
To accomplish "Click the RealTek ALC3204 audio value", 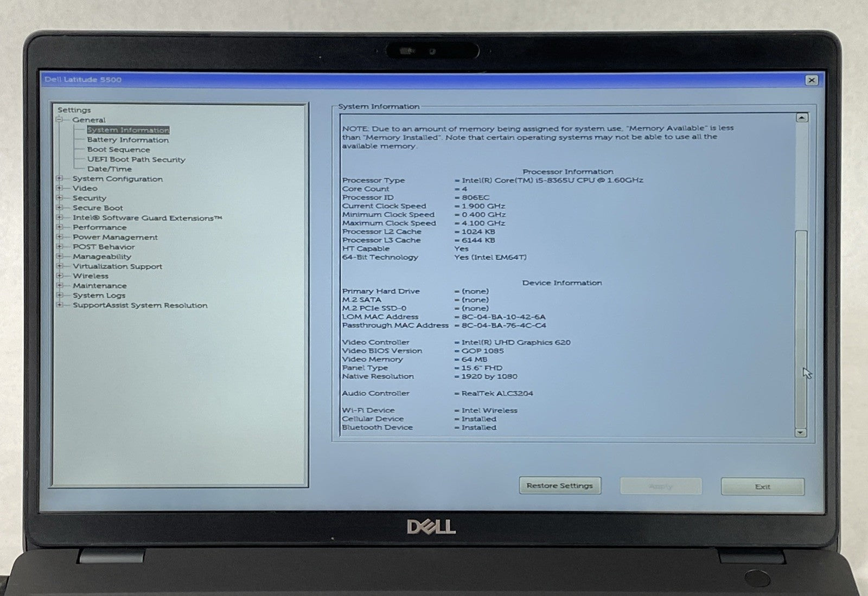I will point(497,393).
